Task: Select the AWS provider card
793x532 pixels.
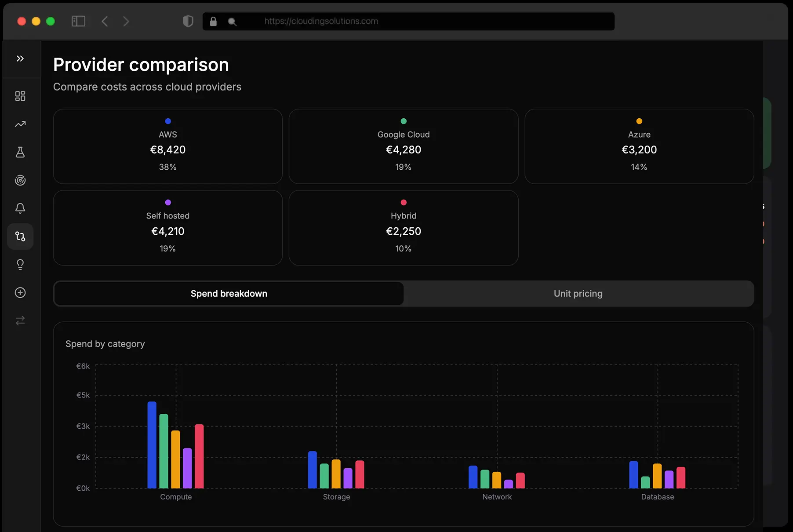Action: (167, 146)
